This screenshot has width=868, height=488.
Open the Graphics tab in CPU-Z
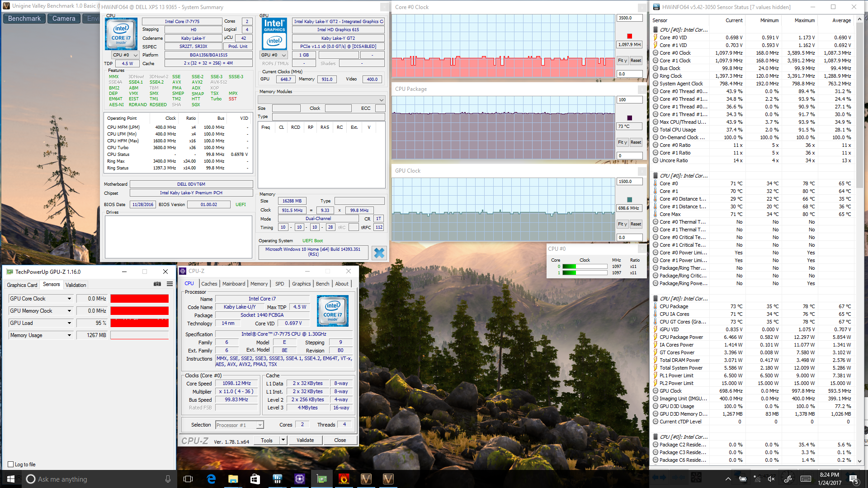(x=301, y=284)
